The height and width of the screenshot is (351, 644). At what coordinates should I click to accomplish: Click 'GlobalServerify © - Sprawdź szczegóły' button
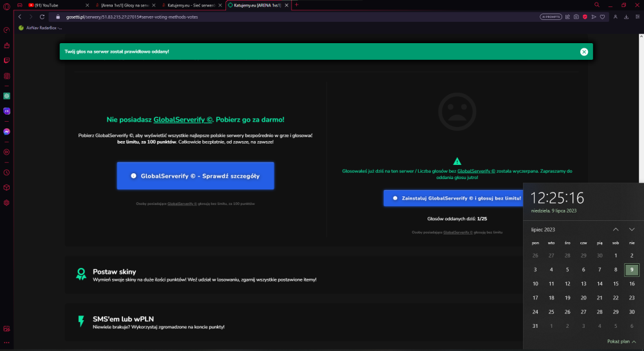point(196,176)
